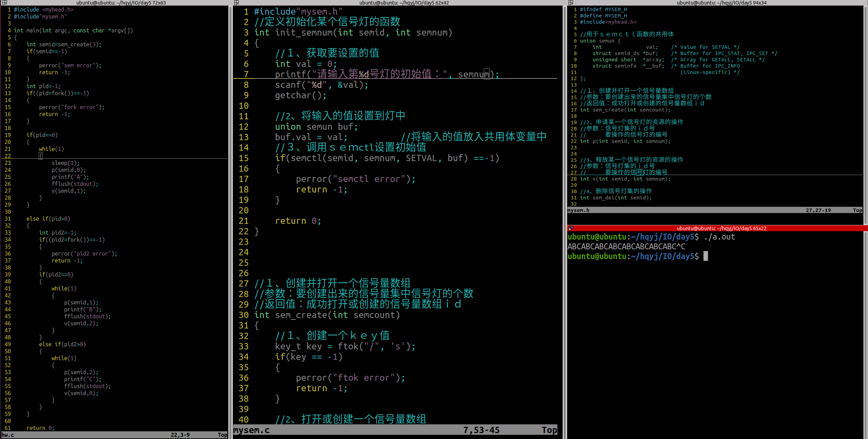Click the '27,27-19' position indicator in mysem.h pane
The height and width of the screenshot is (439, 868).
(x=819, y=210)
